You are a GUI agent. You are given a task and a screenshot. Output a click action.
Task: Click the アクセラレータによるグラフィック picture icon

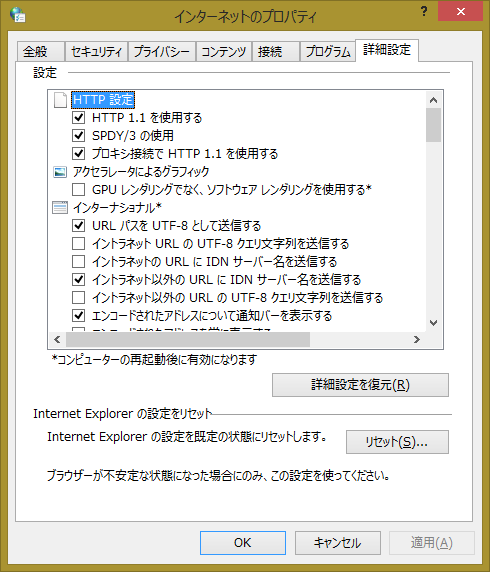click(x=60, y=172)
